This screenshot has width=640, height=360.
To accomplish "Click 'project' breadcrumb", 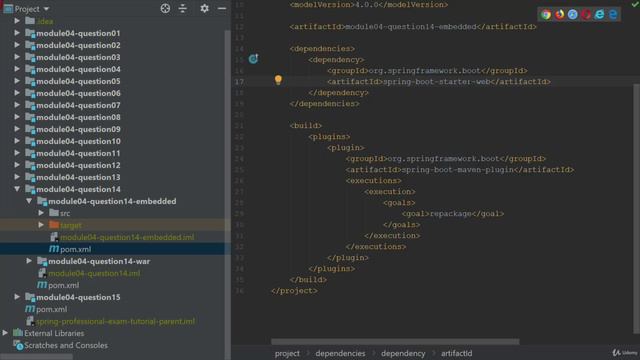I will (x=287, y=353).
